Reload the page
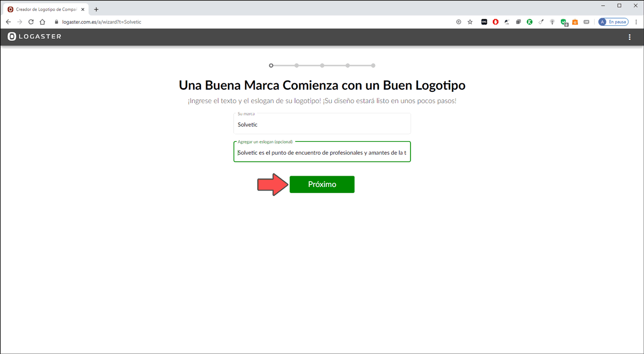The width and height of the screenshot is (644, 354). 31,22
